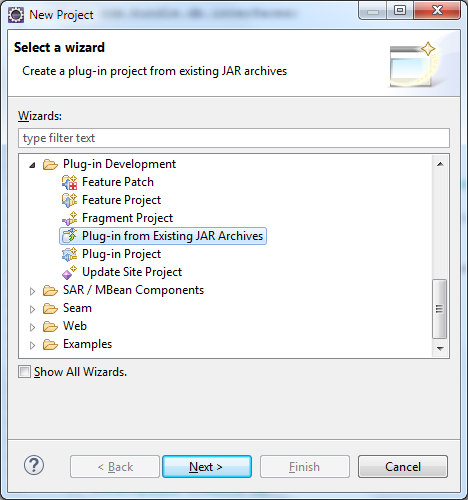Collapse the Plug-in Development category
This screenshot has width=468, height=500.
[x=32, y=165]
